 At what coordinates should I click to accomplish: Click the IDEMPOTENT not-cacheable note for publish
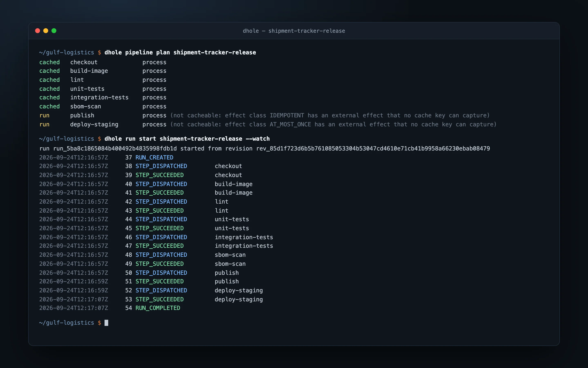coord(330,115)
